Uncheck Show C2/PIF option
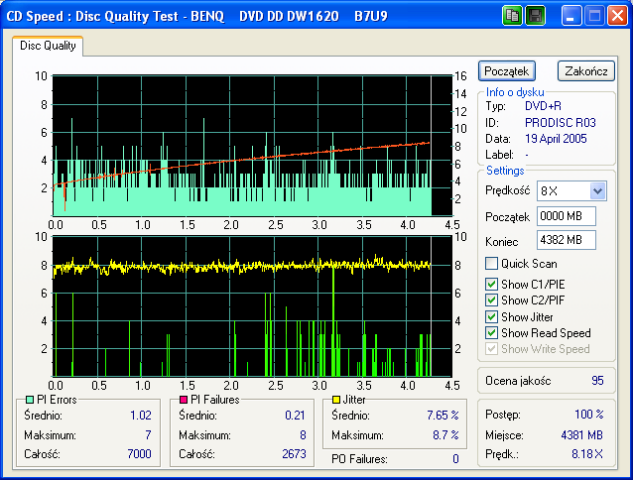 point(491,300)
